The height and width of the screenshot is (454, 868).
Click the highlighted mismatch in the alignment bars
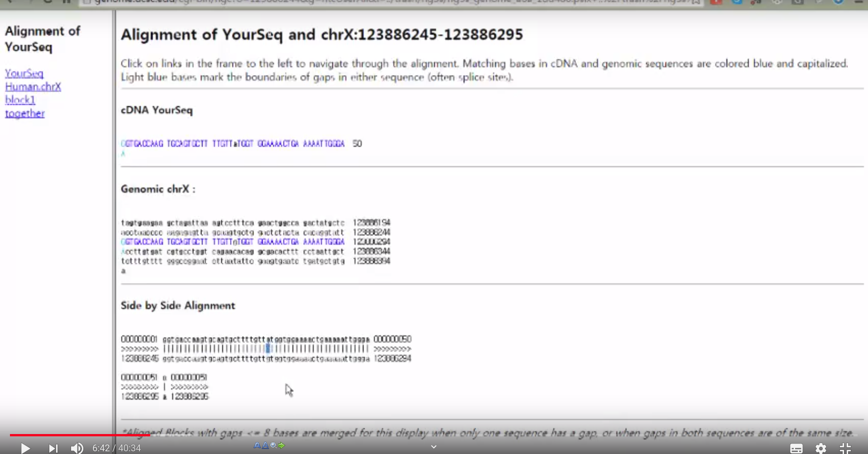(x=268, y=348)
